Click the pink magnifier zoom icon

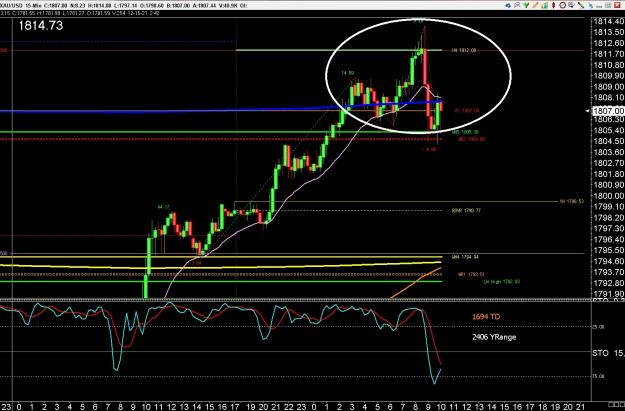click(x=517, y=5)
